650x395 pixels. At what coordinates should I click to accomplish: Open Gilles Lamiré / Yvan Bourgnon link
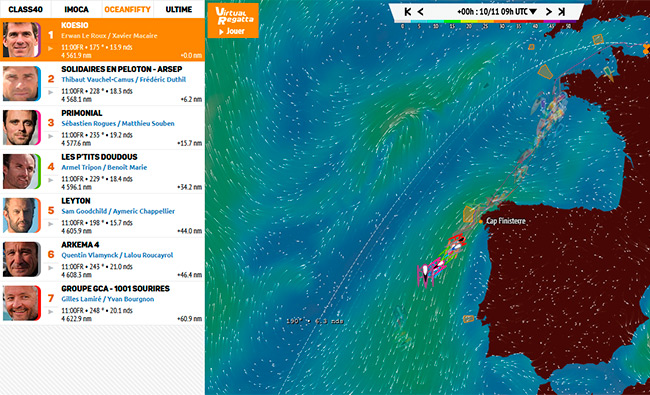click(108, 299)
